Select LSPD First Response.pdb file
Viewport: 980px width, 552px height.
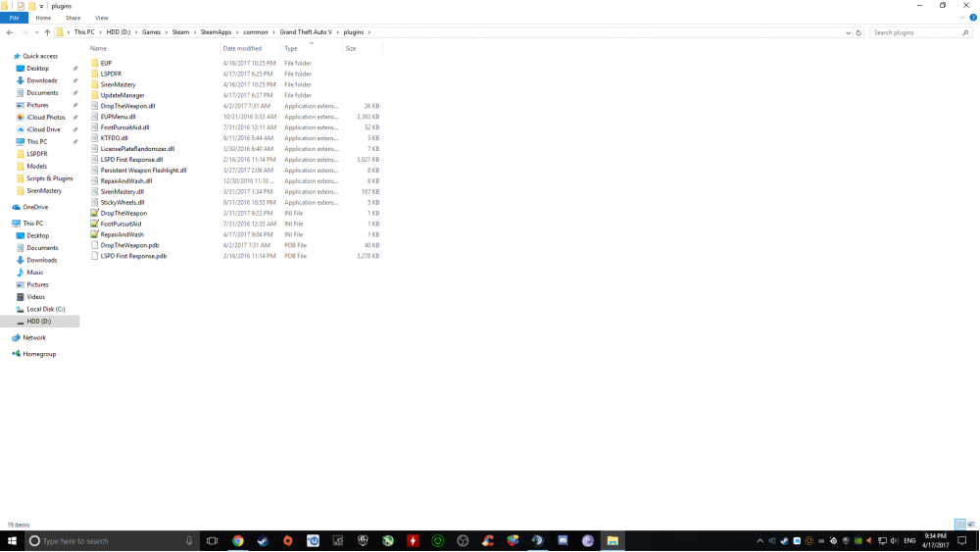pyautogui.click(x=133, y=256)
